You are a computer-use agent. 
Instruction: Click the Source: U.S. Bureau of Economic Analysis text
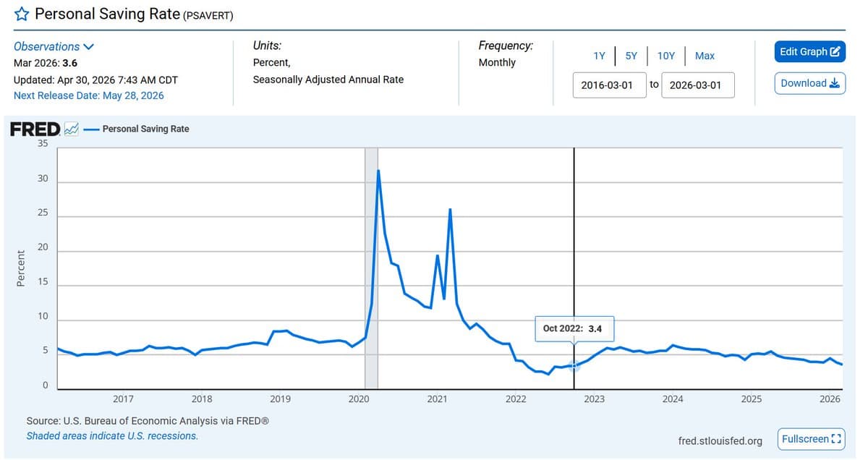148,421
